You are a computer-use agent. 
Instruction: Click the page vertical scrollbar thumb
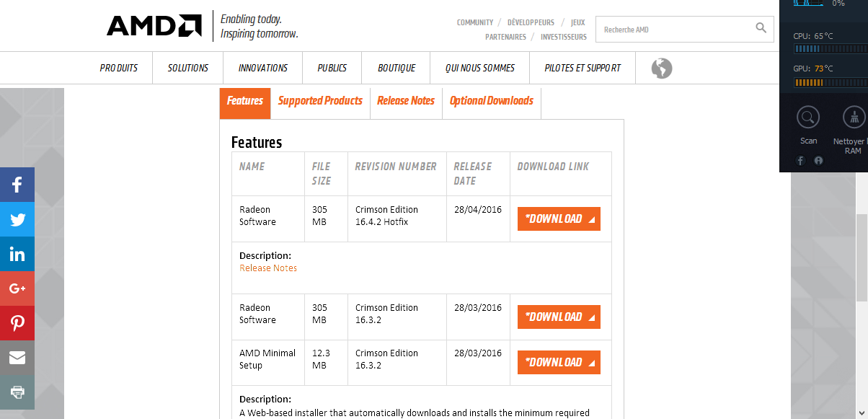(862, 257)
